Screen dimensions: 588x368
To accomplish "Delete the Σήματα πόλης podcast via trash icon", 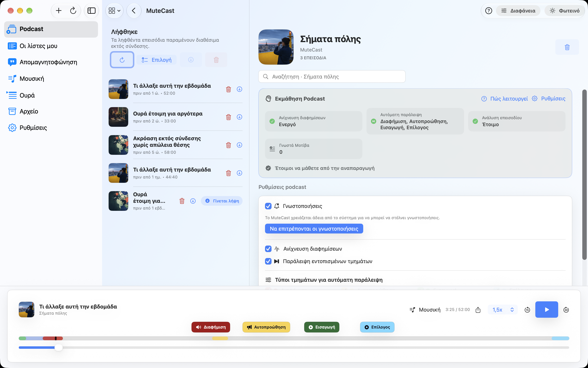I will pos(567,47).
